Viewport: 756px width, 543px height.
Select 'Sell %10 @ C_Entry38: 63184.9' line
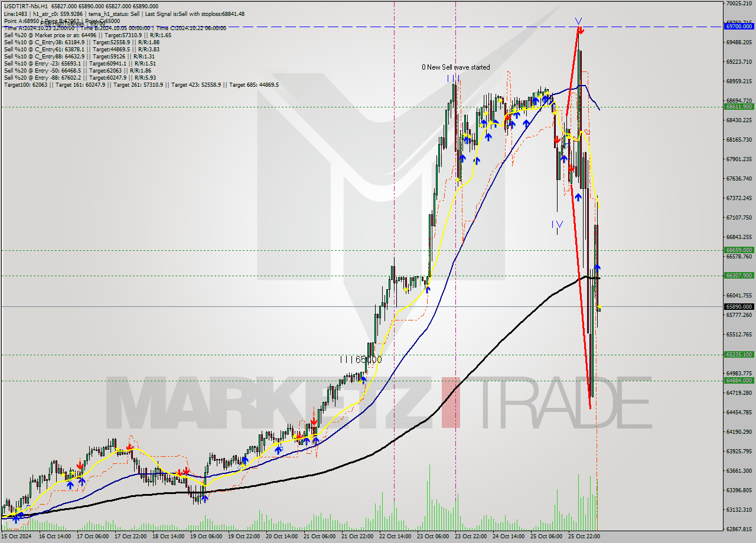click(x=82, y=42)
